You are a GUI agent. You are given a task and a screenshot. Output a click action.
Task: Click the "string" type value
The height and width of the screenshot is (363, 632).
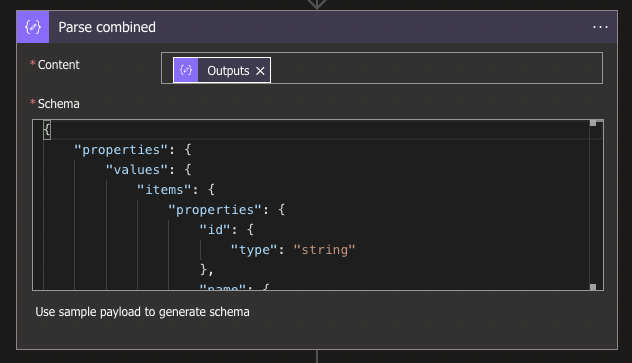pos(324,250)
